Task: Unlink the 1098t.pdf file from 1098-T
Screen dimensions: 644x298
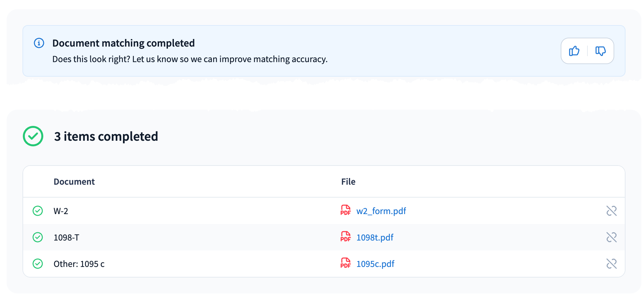Action: coord(611,237)
